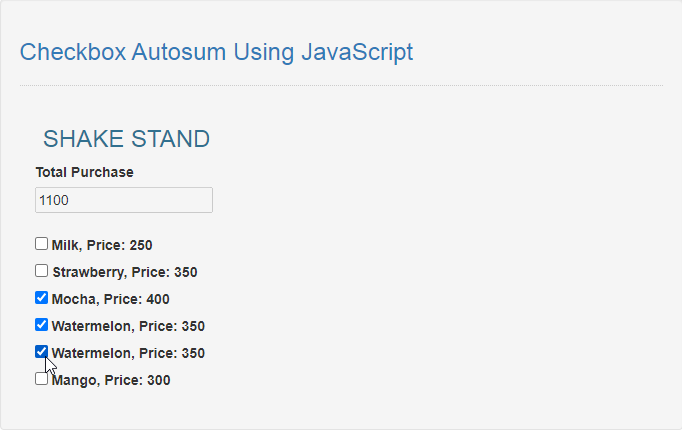The width and height of the screenshot is (682, 430).
Task: Select the 'Milk, Price: 250' label
Action: click(102, 245)
